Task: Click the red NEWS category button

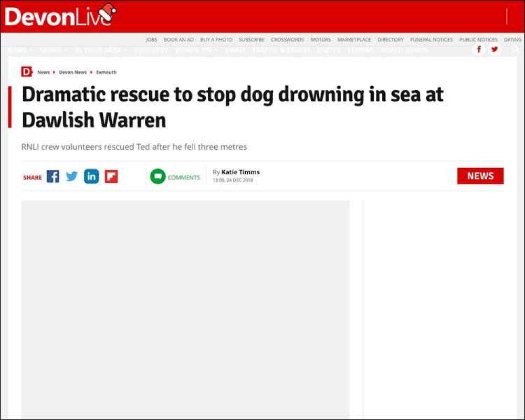Action: 480,176
